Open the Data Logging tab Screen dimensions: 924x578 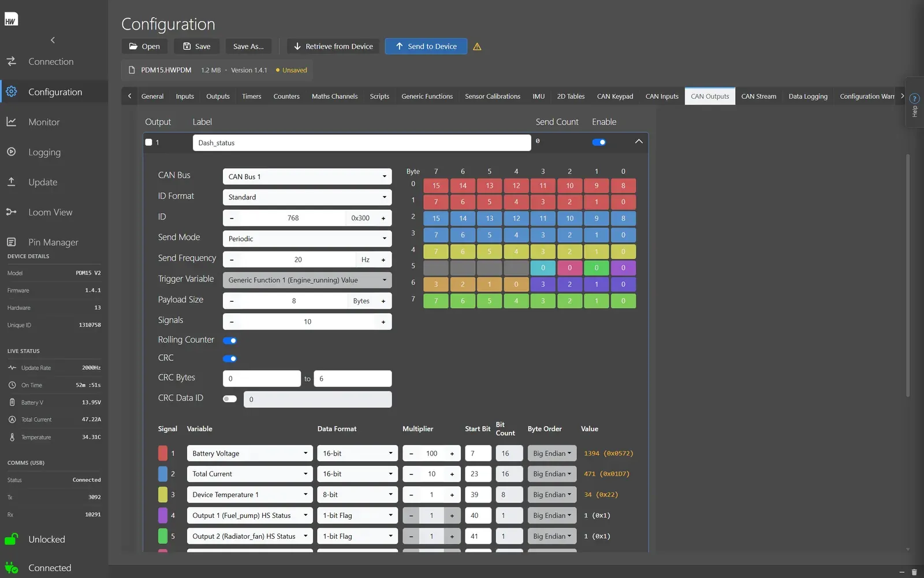point(808,97)
